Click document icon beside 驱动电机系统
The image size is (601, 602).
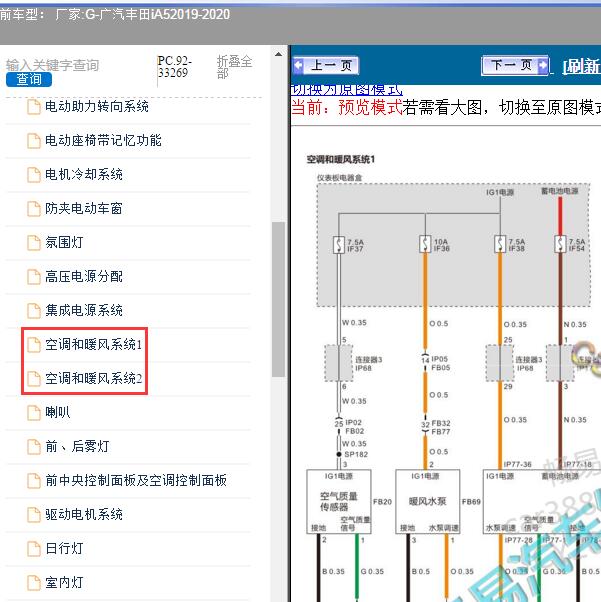click(34, 514)
